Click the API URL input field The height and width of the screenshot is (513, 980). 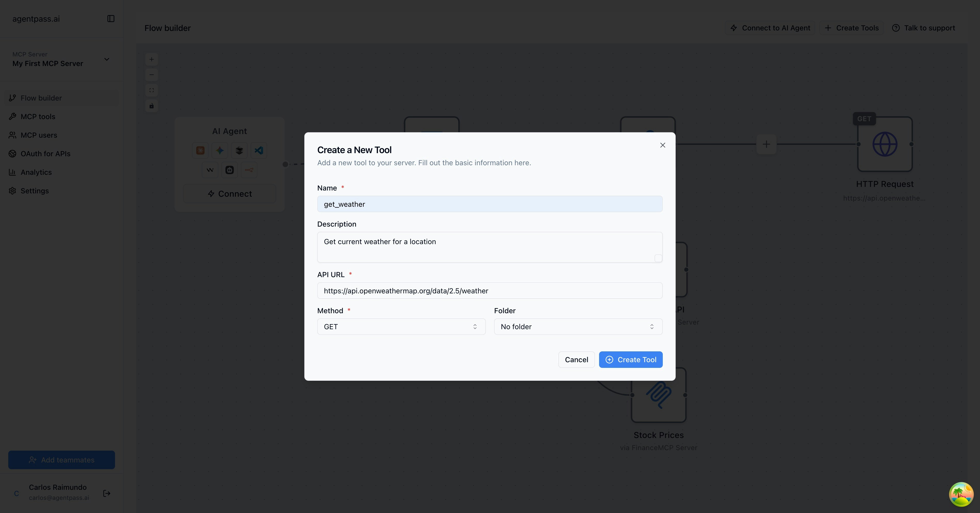(x=490, y=291)
